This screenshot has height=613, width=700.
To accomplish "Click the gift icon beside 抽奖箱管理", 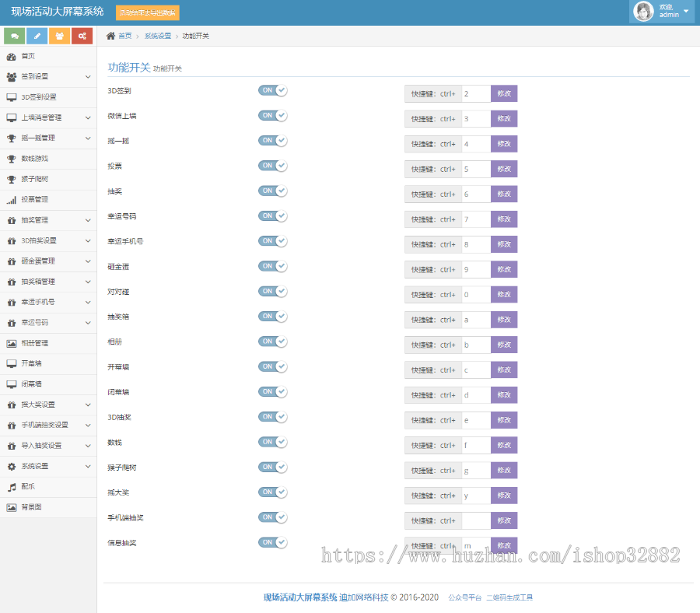I will click(x=11, y=282).
